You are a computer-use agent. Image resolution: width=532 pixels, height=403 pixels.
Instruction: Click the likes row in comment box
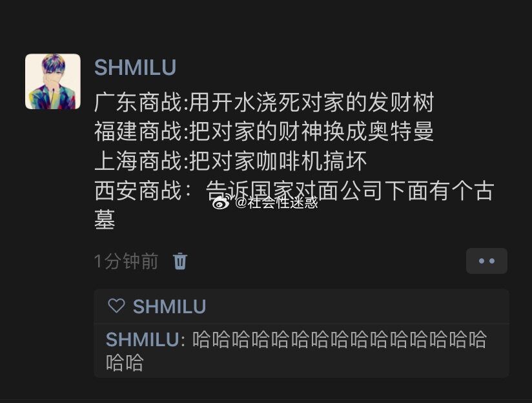(302, 306)
